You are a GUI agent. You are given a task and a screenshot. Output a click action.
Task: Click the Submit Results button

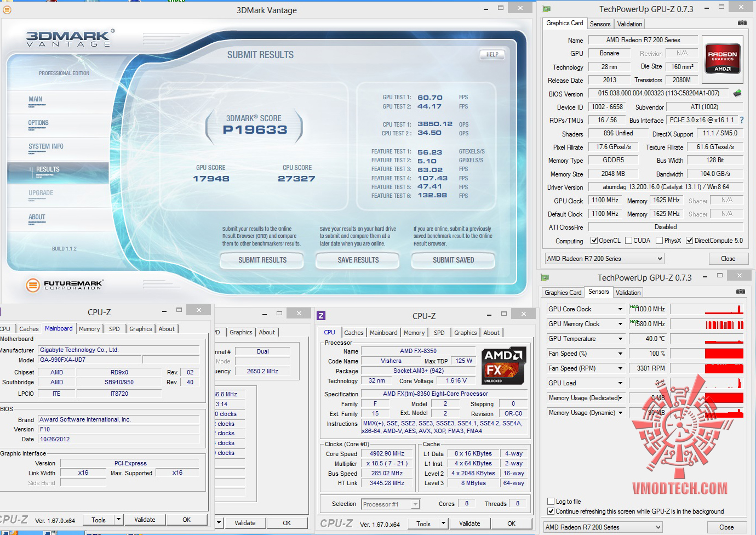(x=262, y=260)
